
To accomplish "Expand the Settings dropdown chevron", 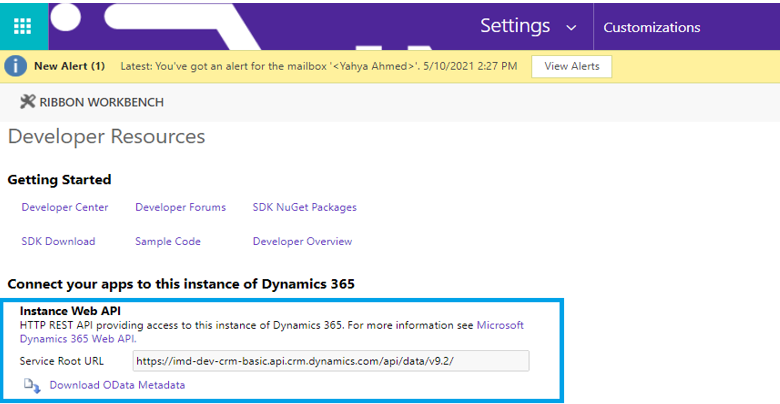I will pyautogui.click(x=571, y=28).
